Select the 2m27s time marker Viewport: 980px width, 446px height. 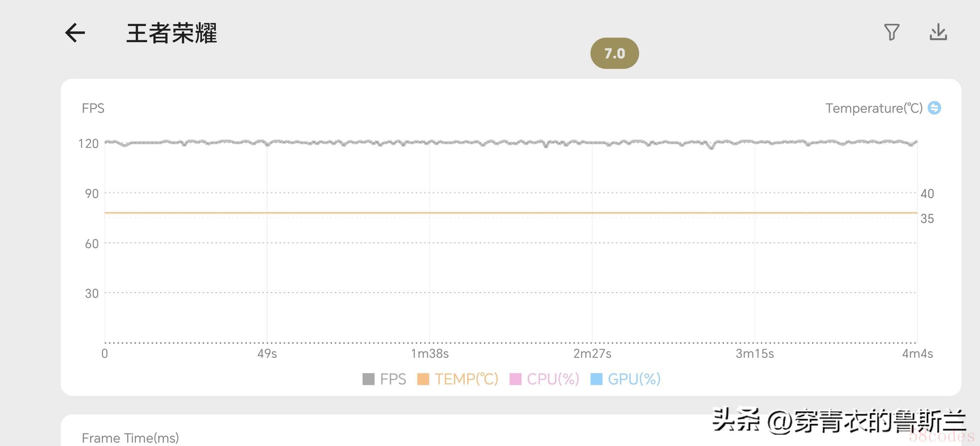[592, 354]
